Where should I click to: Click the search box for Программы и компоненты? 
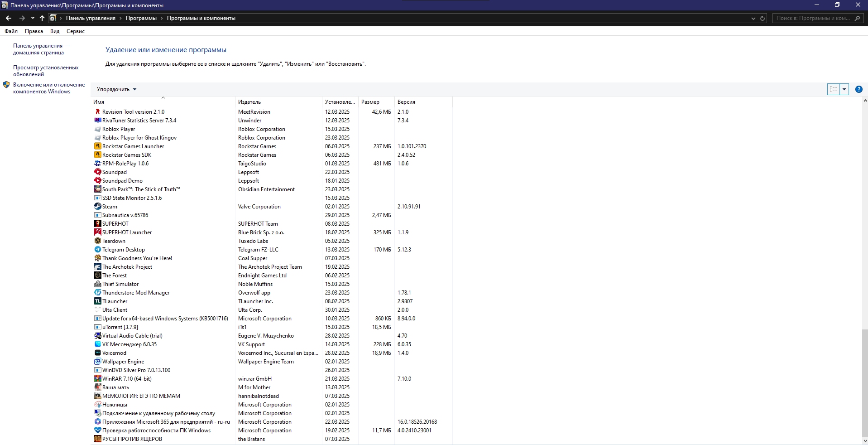817,18
